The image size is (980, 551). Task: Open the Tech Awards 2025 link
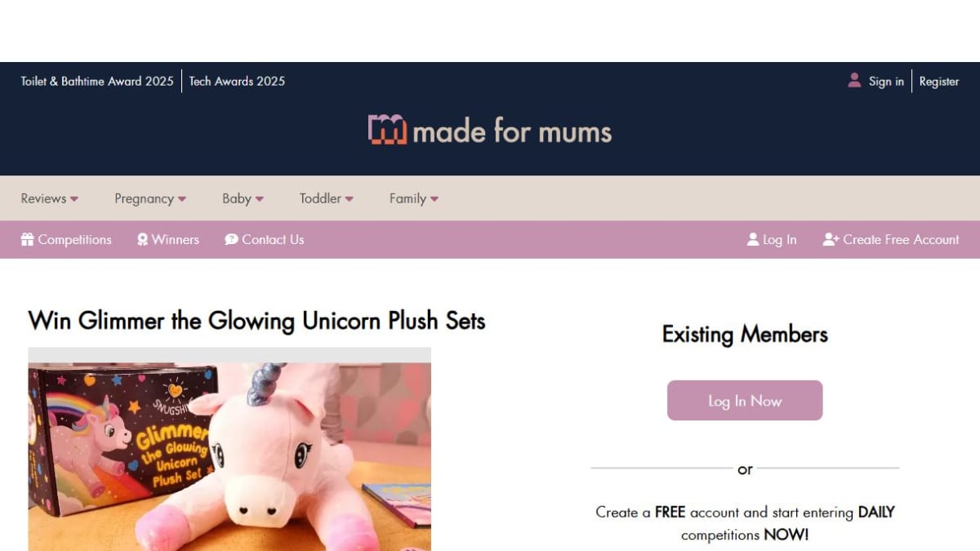pos(237,81)
